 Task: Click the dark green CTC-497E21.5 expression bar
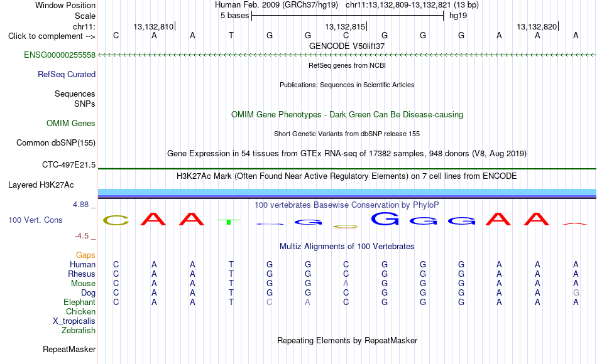pos(347,168)
